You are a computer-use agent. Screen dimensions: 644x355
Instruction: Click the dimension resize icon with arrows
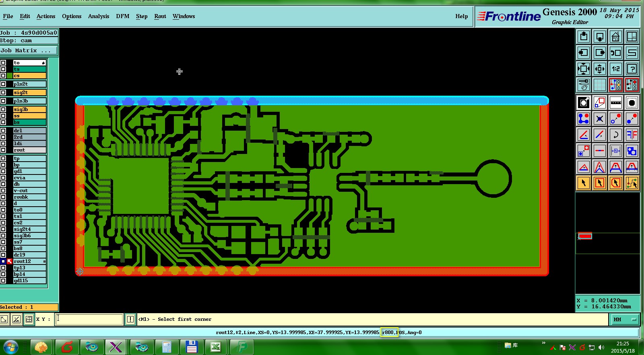(616, 151)
